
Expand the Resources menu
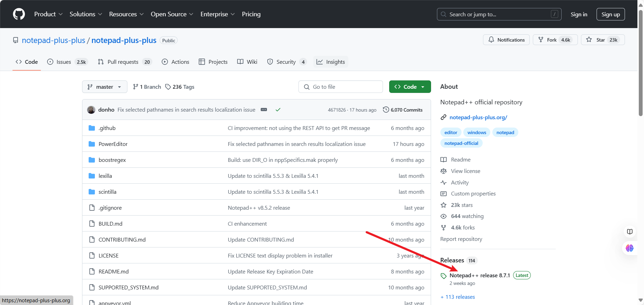126,14
